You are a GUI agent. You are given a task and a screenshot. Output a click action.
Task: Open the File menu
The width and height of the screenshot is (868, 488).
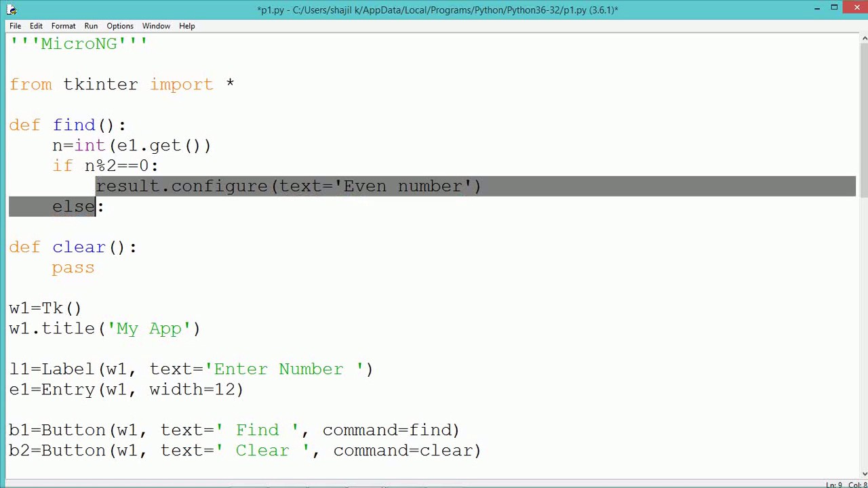click(x=15, y=26)
